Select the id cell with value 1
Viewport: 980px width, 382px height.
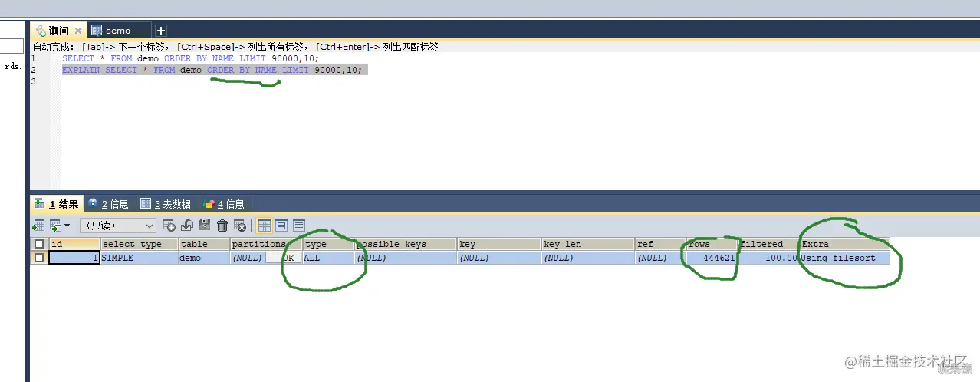(74, 258)
